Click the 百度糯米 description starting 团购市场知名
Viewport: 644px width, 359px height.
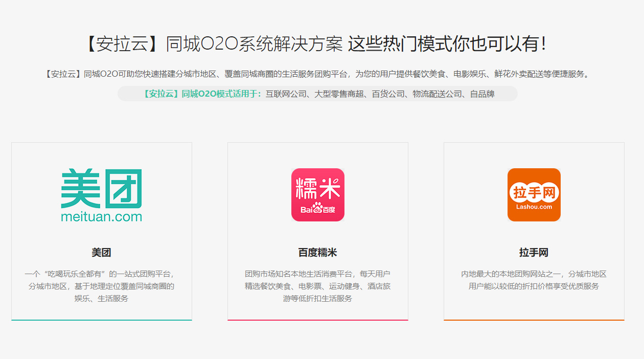coord(318,286)
